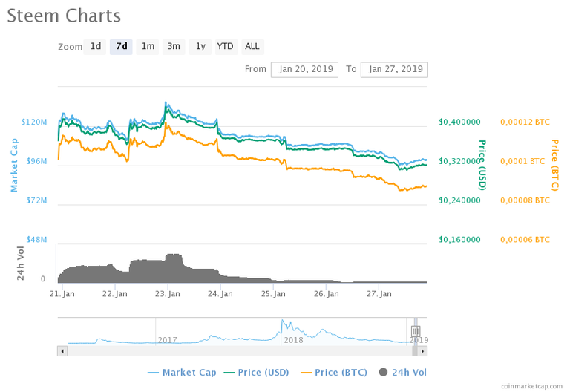The width and height of the screenshot is (570, 392).
Task: Show ALL time range
Action: click(x=252, y=47)
